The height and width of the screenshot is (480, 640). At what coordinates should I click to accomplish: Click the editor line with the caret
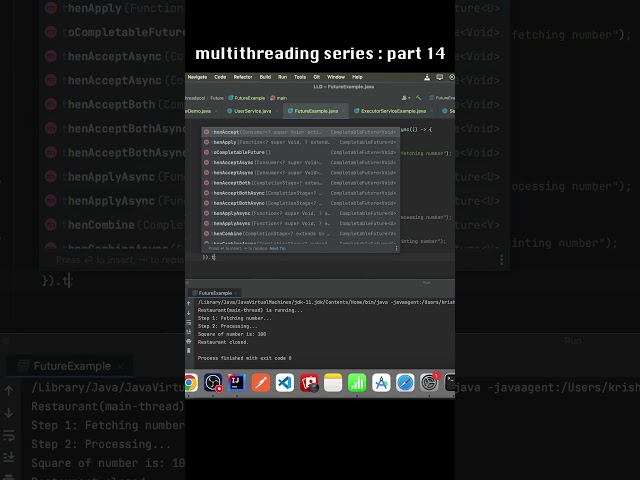click(320, 258)
